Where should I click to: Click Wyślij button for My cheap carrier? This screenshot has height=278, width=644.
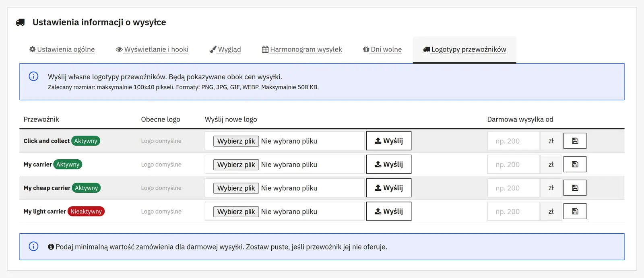(x=389, y=188)
